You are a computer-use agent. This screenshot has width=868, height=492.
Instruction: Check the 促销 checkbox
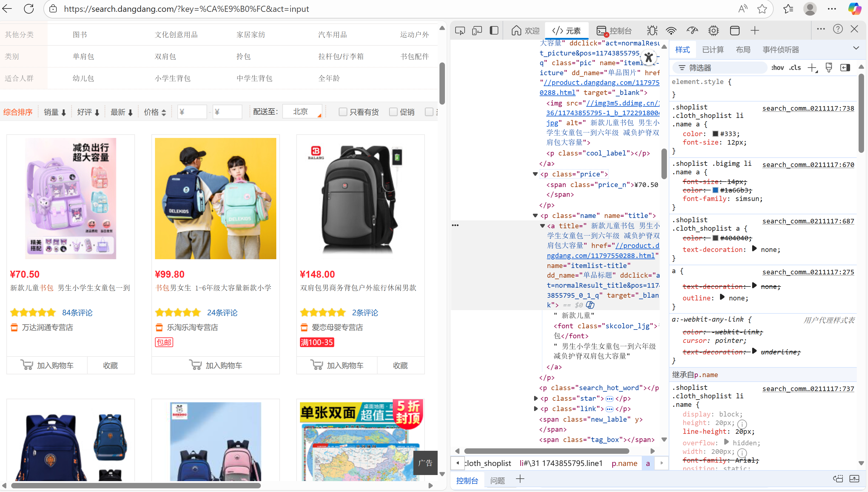(x=393, y=112)
